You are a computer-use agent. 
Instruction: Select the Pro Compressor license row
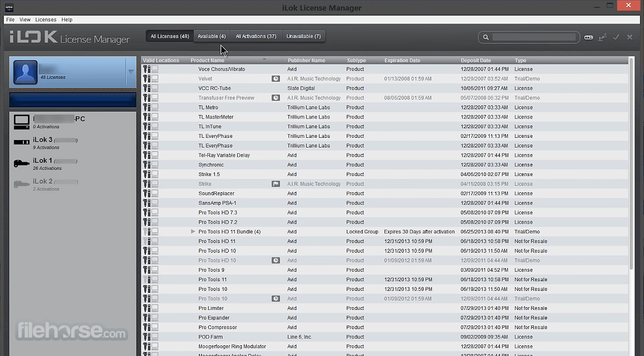[x=385, y=327]
